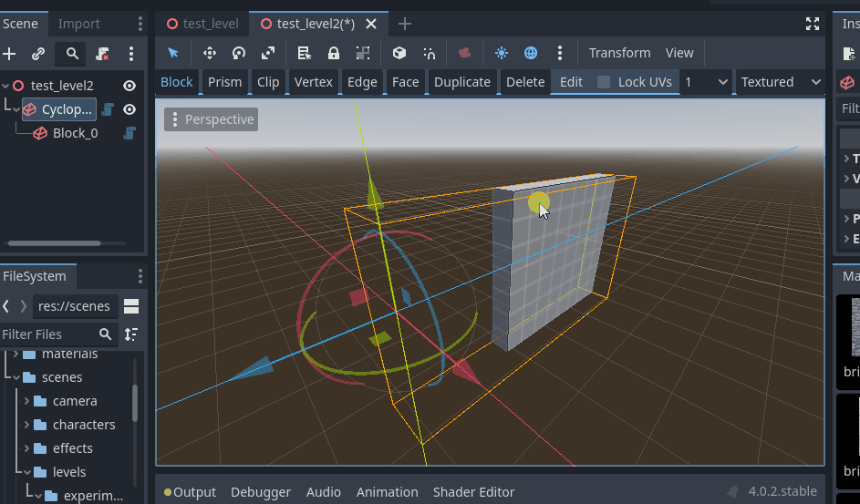
Task: Collapse the scenes folder
Action: point(16,377)
